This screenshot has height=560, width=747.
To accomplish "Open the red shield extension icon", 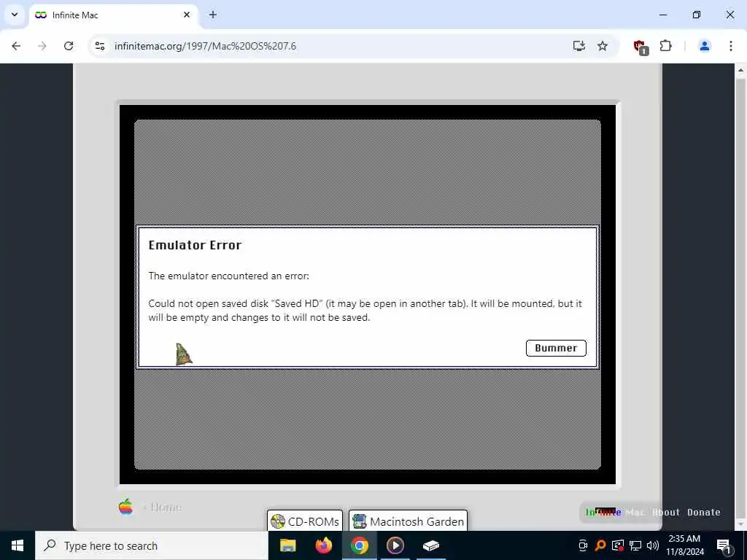I will click(x=640, y=47).
